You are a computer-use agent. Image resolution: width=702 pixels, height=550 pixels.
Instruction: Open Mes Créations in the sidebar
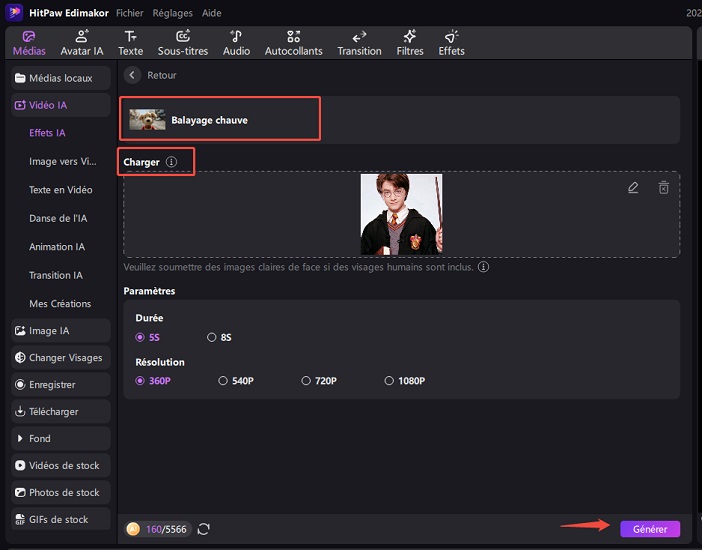(60, 304)
